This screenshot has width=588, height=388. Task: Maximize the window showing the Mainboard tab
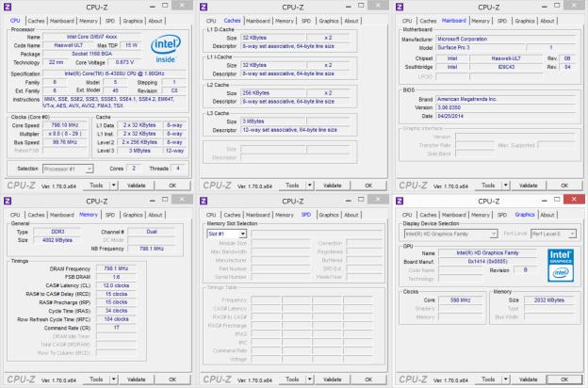click(x=557, y=6)
